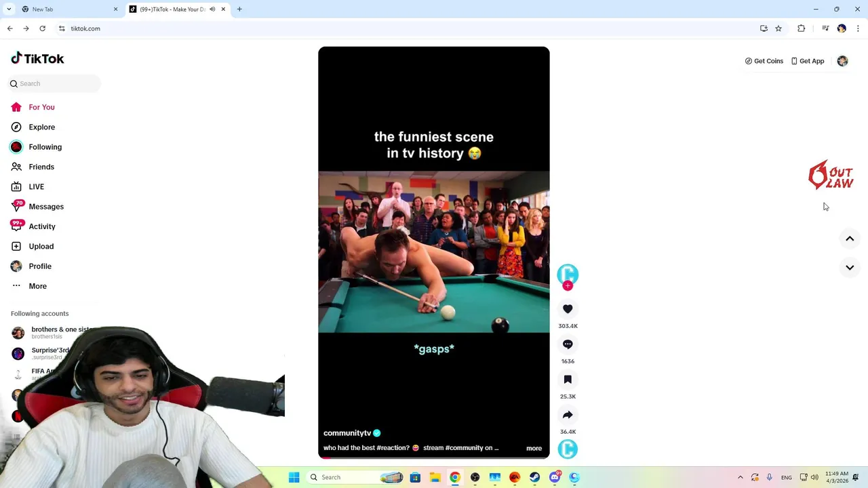This screenshot has width=868, height=488.
Task: Go to the next video arrow
Action: 850,268
